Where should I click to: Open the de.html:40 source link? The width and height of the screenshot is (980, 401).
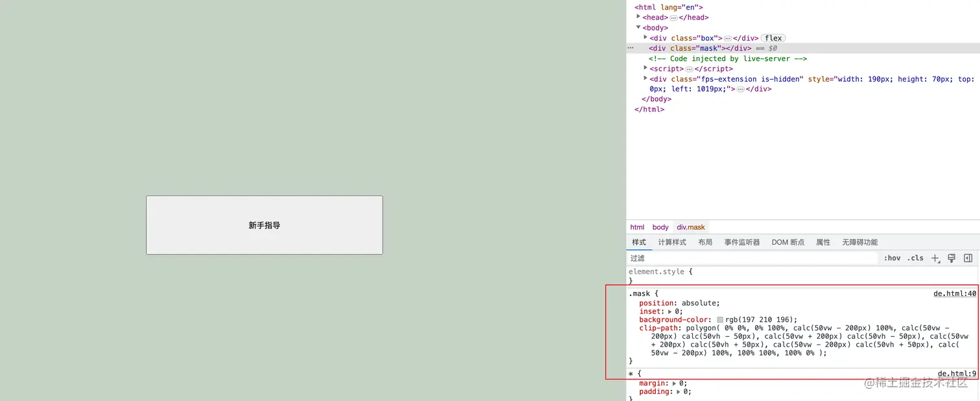(955, 294)
